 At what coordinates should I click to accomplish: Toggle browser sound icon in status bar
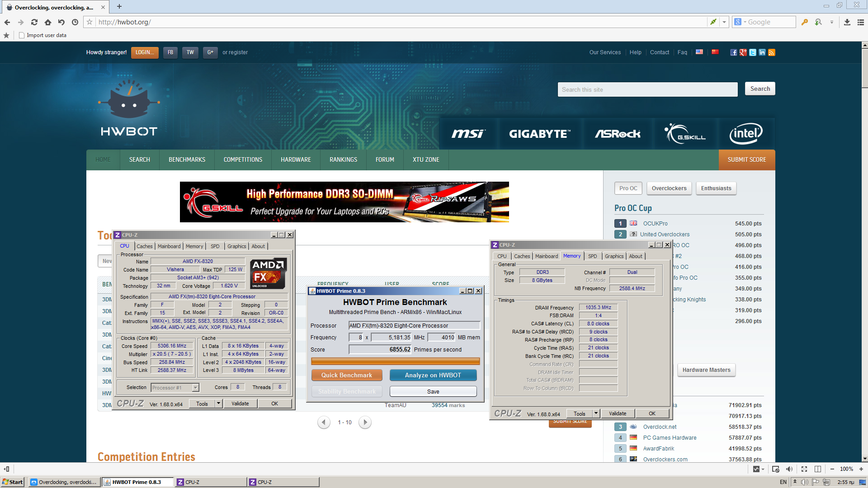pos(789,469)
